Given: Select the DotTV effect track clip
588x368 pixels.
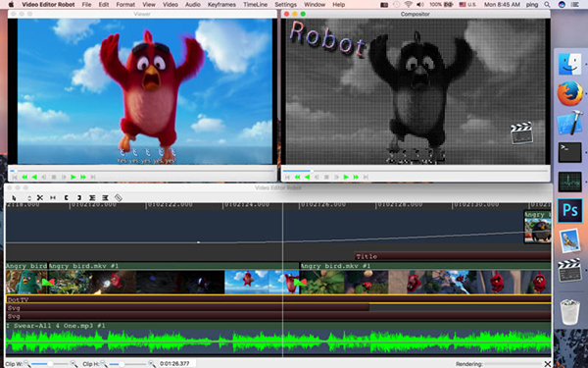Looking at the screenshot, I should [278, 299].
